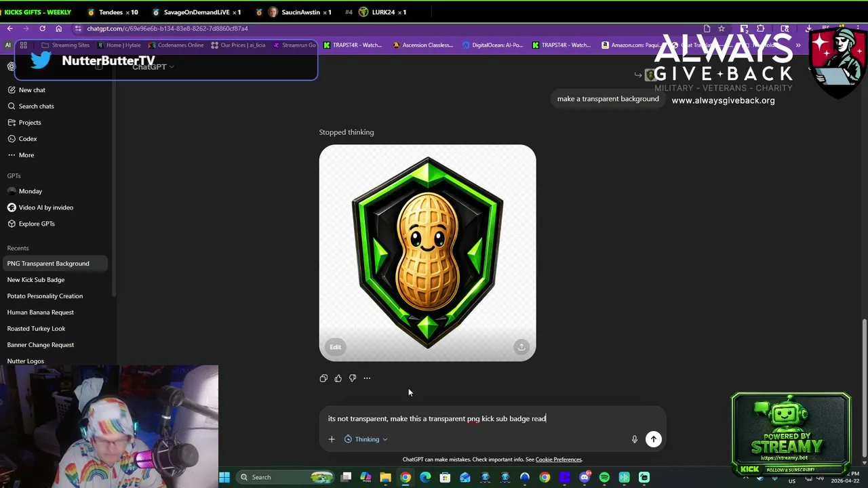The width and height of the screenshot is (868, 488).
Task: Open more actions ellipsis under response
Action: (367, 378)
